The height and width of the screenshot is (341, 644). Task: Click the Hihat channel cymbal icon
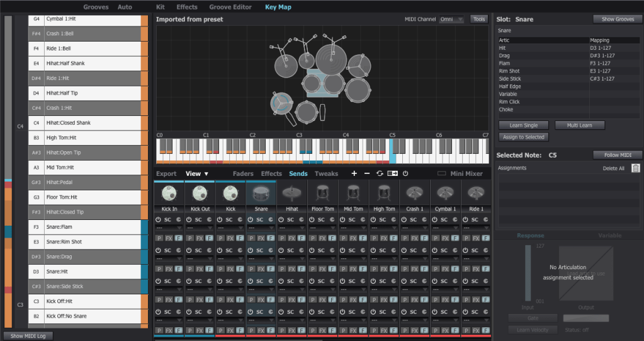tap(291, 194)
